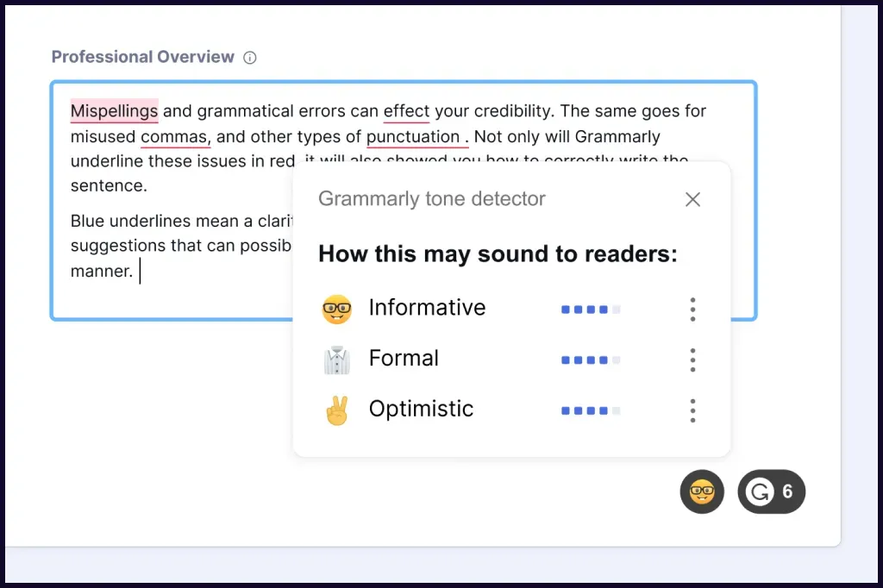Click the How this may sound heading
Screen dimensions: 883x588
(498, 254)
